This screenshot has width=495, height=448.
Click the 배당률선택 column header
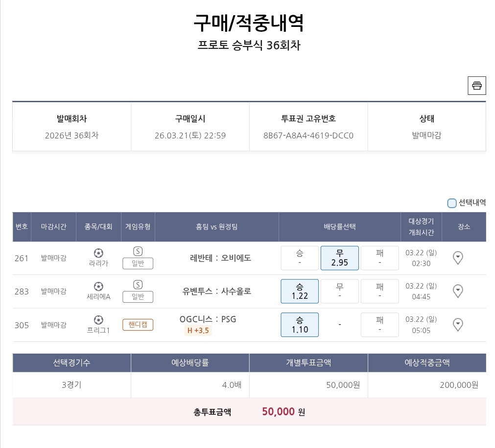tap(340, 227)
